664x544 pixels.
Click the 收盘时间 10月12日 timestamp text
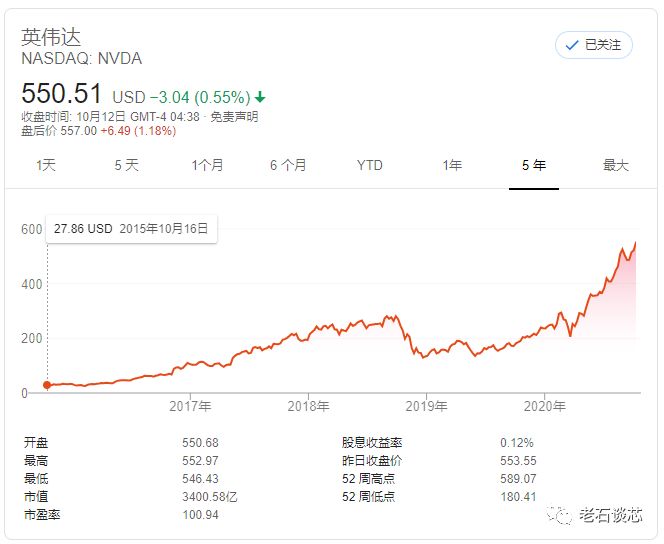(x=111, y=117)
